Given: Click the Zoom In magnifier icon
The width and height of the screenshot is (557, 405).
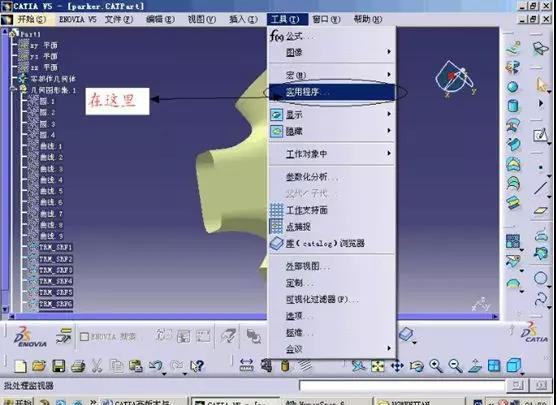Looking at the screenshot, I should click(436, 365).
